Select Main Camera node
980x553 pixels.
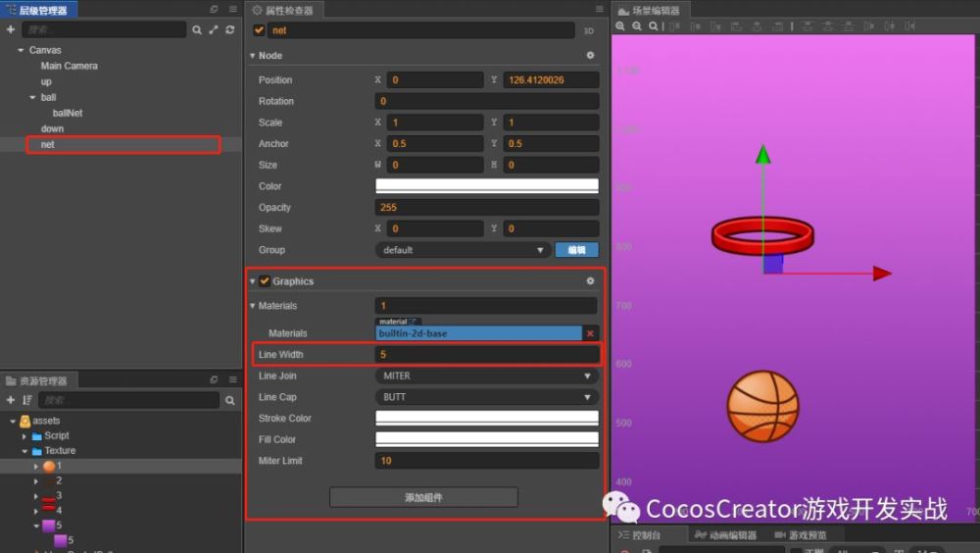pos(70,66)
